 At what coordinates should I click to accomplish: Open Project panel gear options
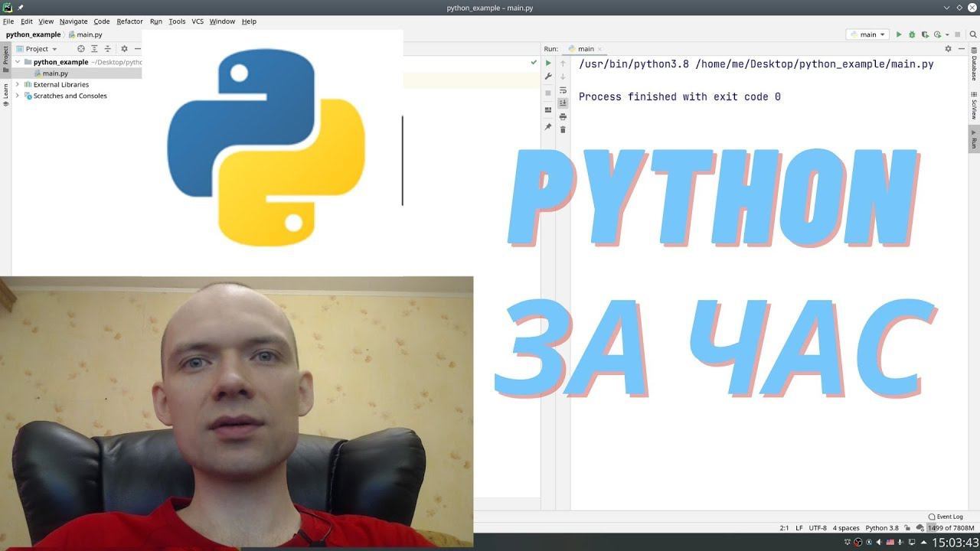[x=124, y=49]
